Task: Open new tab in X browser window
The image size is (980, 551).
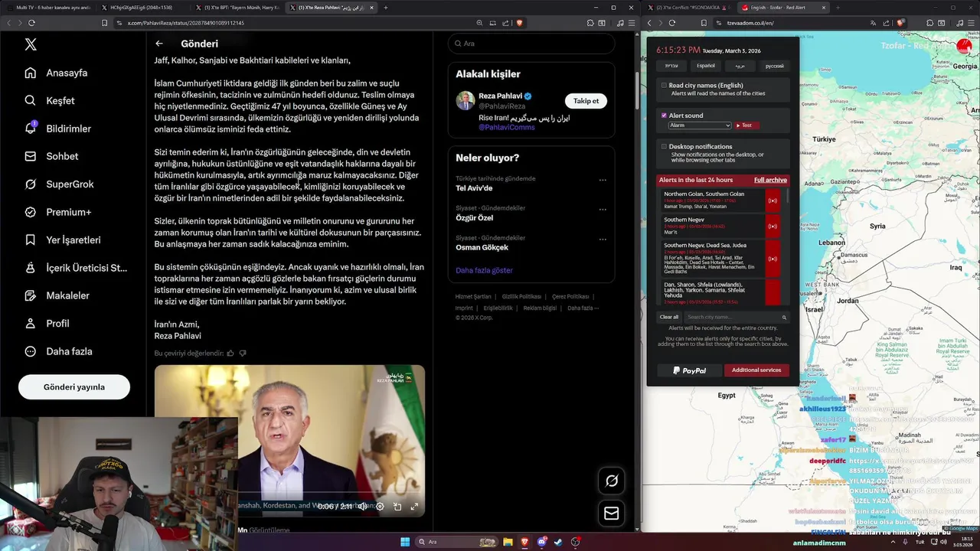Action: point(386,8)
